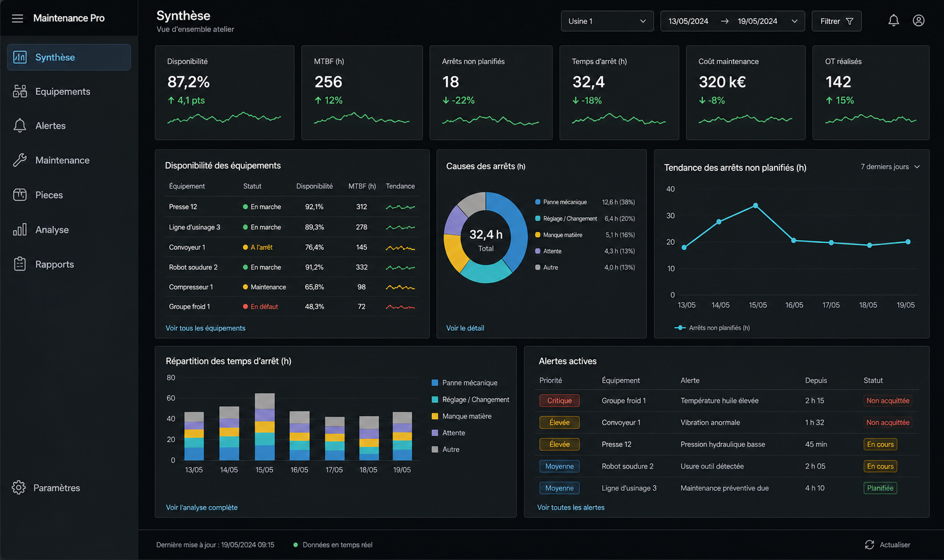Expand the Usine 1 dropdown
Screen dimensions: 944x560
click(x=607, y=21)
